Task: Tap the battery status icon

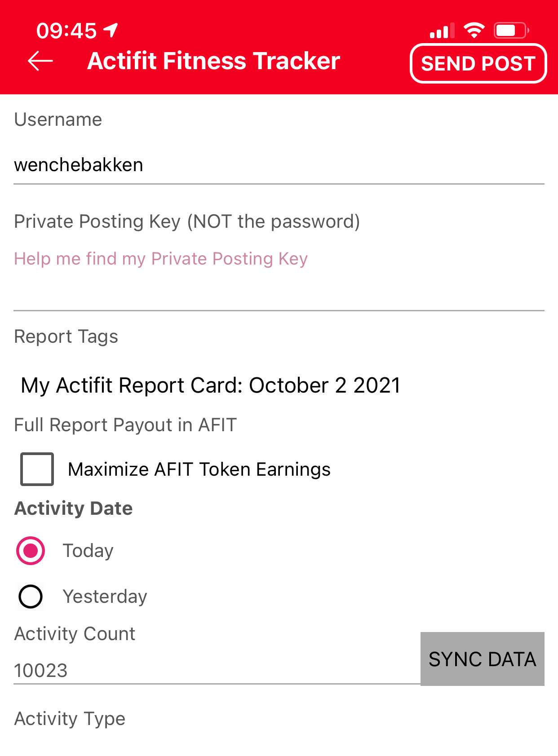Action: pos(511,31)
